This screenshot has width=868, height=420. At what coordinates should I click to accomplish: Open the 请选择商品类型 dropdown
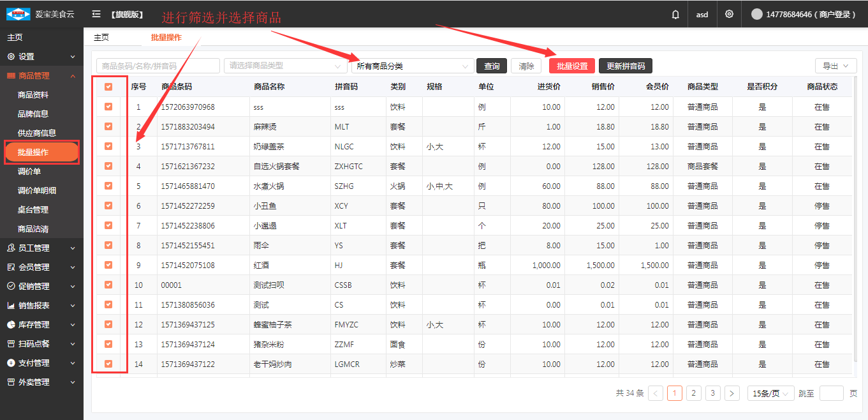point(285,66)
